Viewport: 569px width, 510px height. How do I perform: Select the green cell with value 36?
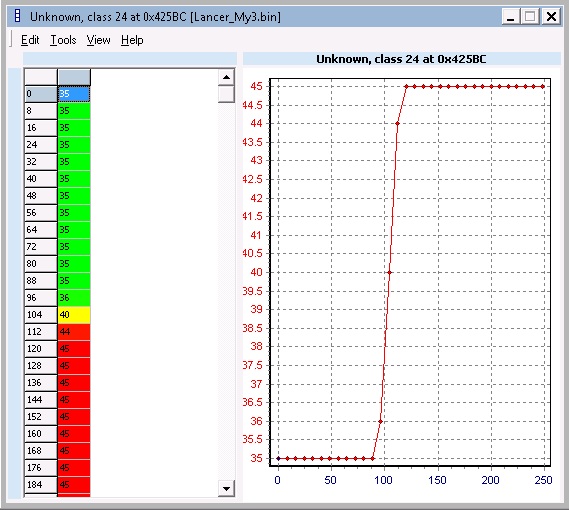(74, 298)
